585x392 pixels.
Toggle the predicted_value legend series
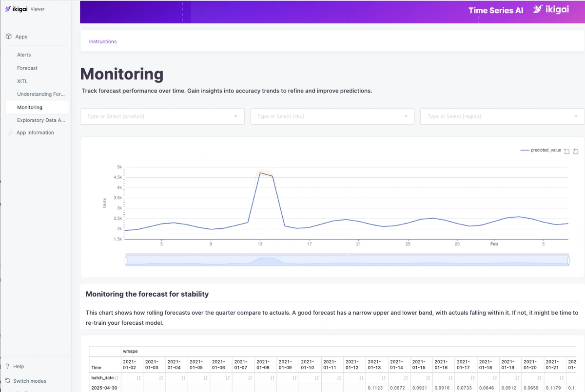(x=541, y=150)
